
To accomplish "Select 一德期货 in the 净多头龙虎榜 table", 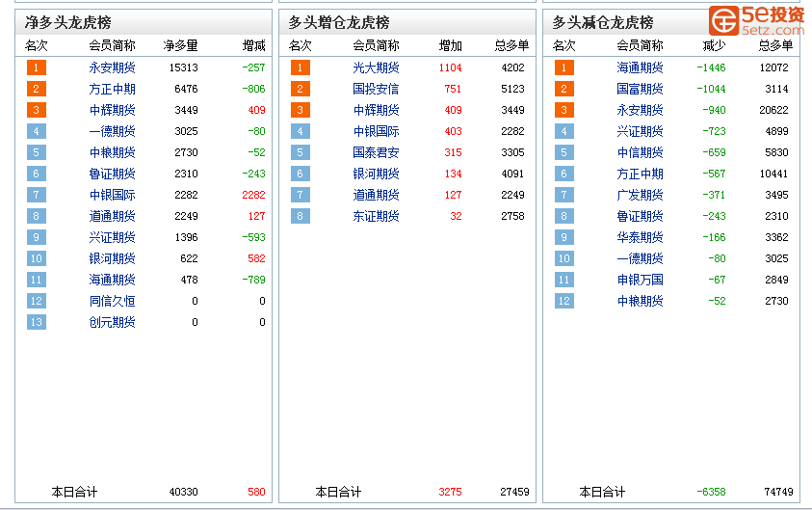I will coord(112,132).
